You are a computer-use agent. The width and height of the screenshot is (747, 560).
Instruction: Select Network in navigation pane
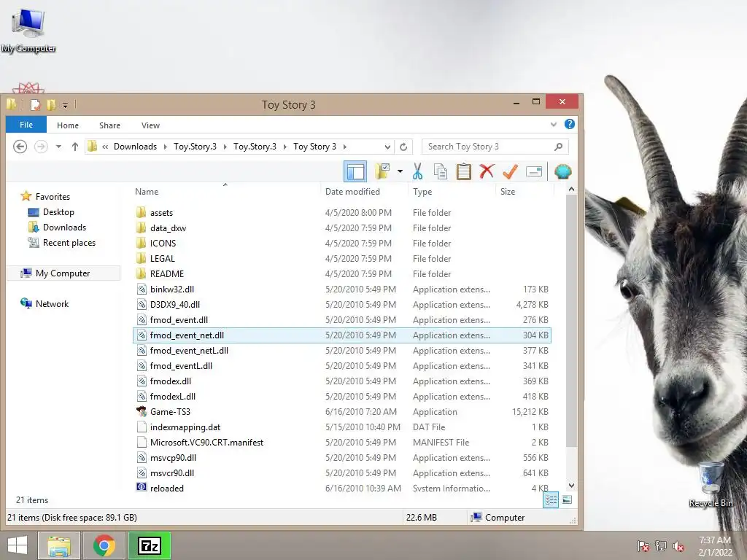point(52,304)
